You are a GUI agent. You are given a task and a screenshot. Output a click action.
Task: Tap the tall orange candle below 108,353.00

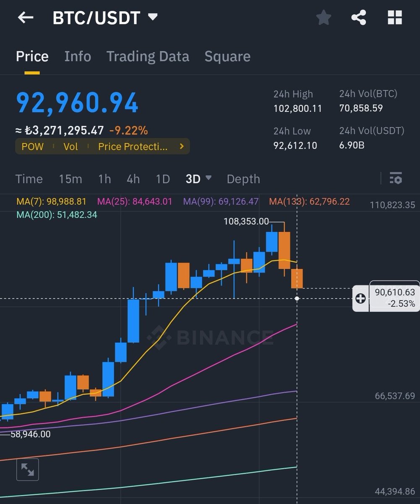[284, 250]
